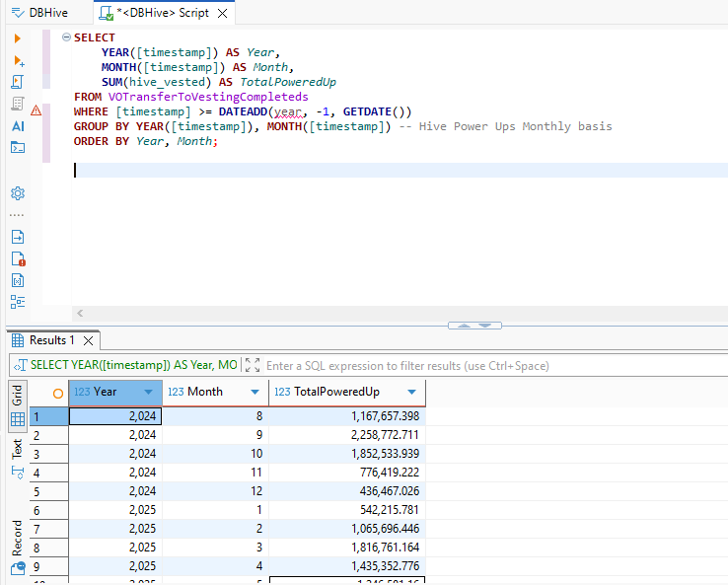Select row header 9
Image resolution: width=728 pixels, height=585 pixels.
(48, 567)
